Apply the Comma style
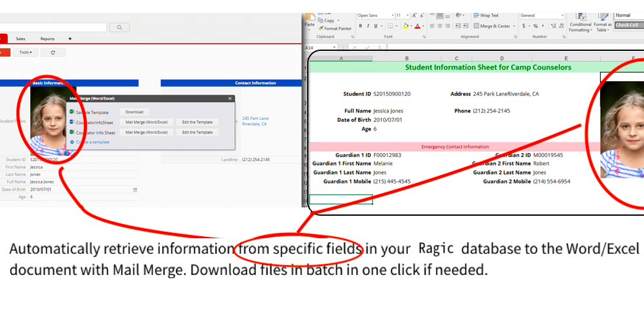The width and height of the screenshot is (644, 322). [x=543, y=26]
